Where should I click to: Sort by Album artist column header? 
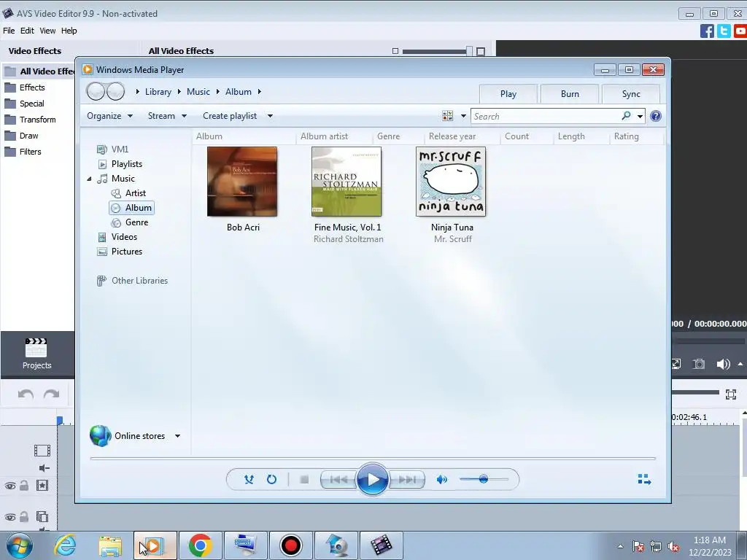324,136
